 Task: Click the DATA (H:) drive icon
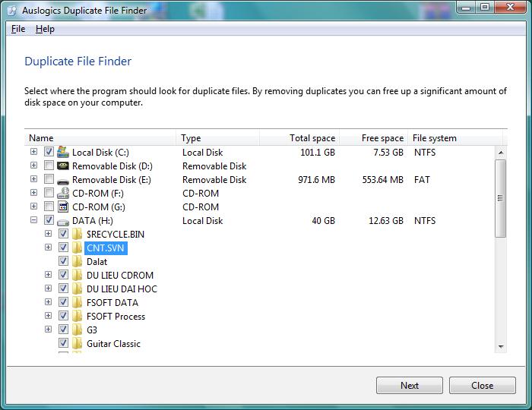63,221
